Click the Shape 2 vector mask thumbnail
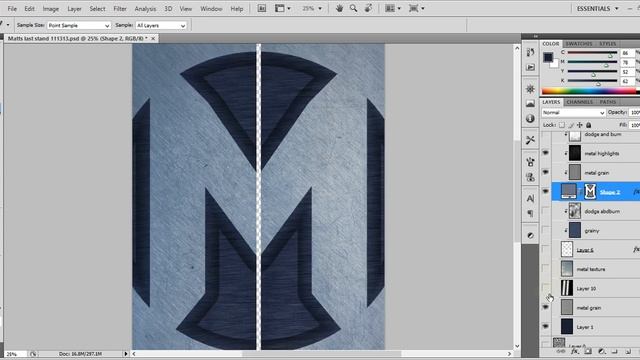The width and height of the screenshot is (640, 360). pyautogui.click(x=590, y=191)
